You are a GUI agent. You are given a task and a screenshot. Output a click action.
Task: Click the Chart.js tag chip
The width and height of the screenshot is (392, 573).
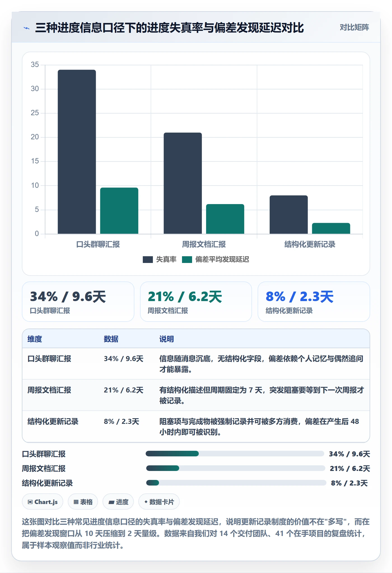pyautogui.click(x=43, y=502)
